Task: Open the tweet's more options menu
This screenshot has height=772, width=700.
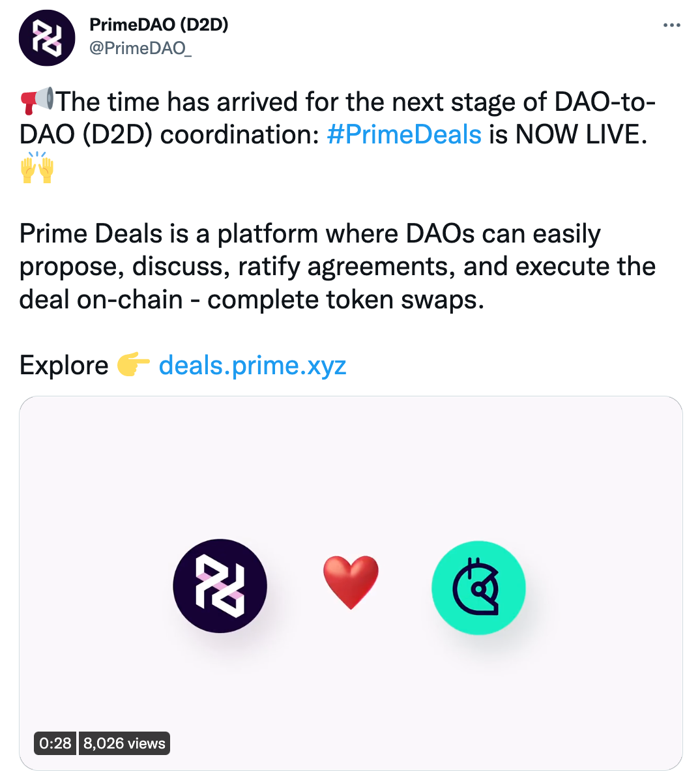Action: click(671, 25)
